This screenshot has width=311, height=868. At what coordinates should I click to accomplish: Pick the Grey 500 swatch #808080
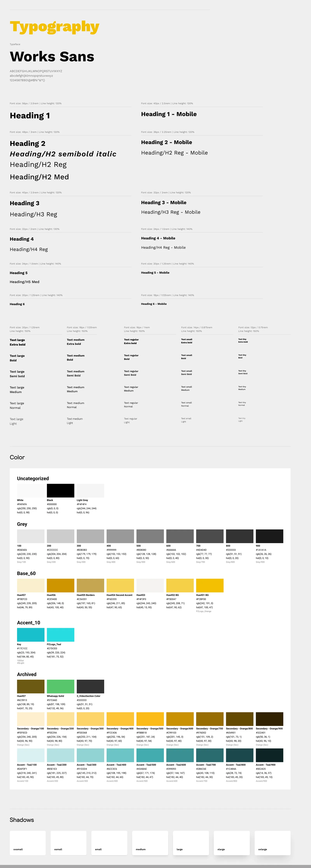pyautogui.click(x=150, y=536)
